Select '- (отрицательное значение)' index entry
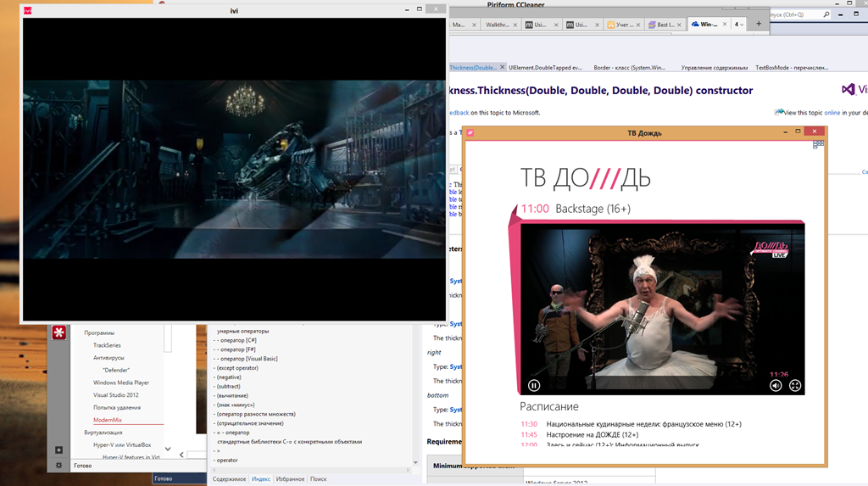Screen dimensions: 868x486 pos(248,423)
